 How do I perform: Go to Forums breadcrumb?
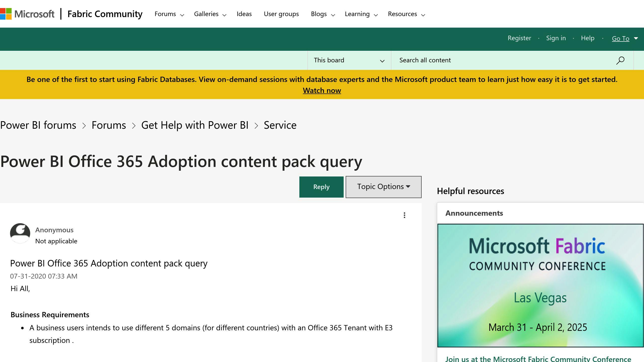pos(109,125)
